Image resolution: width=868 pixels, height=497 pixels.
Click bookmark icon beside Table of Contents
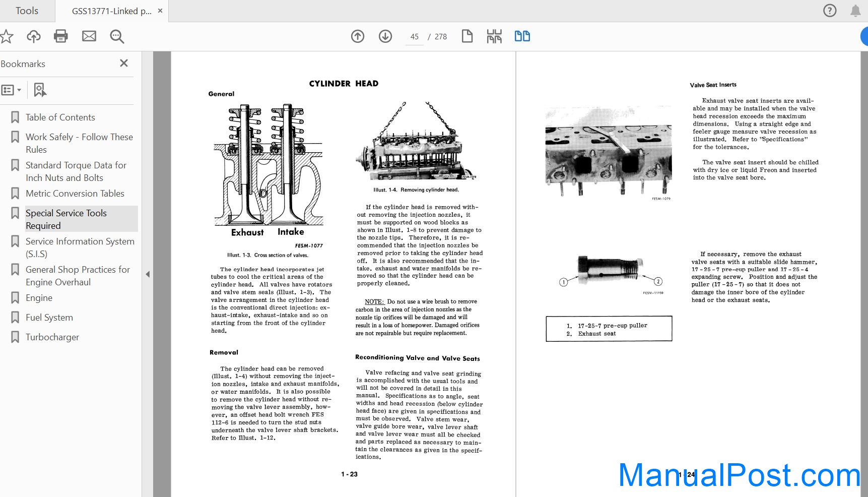click(x=15, y=117)
